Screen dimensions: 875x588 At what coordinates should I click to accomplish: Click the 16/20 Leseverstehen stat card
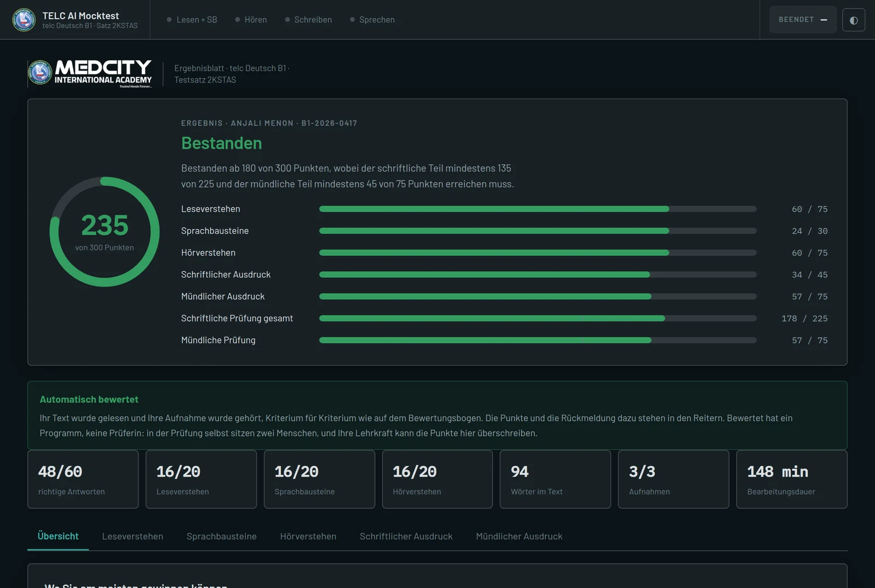tap(201, 479)
